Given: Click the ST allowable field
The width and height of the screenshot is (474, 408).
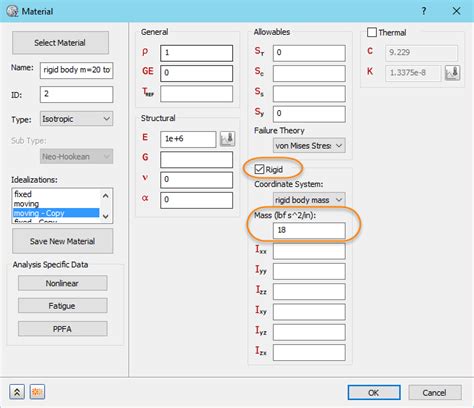Looking at the screenshot, I should click(x=309, y=53).
